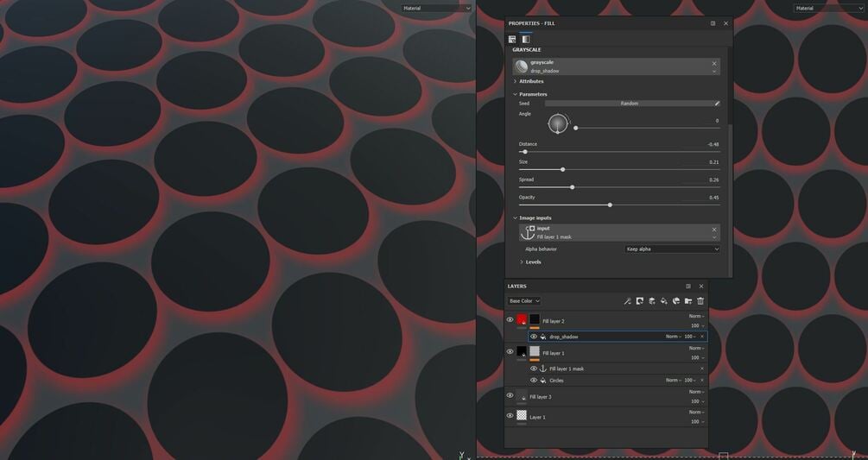Toggle visibility of Fill layer 1 mask anchor

534,369
